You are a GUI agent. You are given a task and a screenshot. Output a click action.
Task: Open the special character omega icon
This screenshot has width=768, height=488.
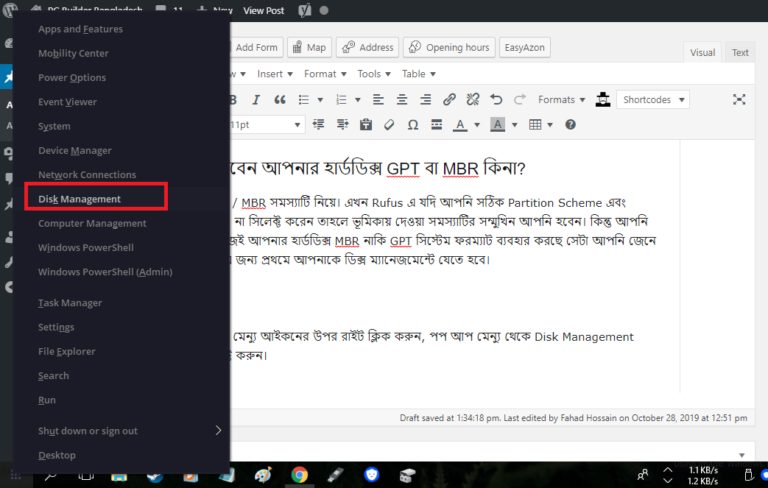click(413, 124)
